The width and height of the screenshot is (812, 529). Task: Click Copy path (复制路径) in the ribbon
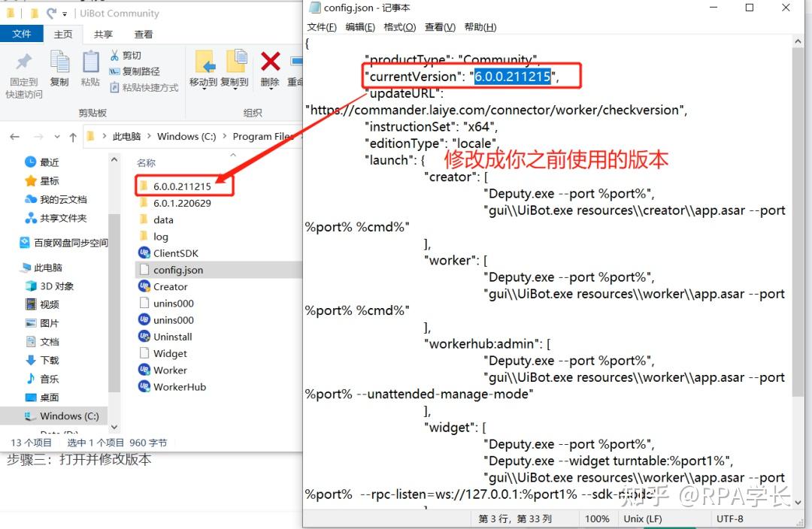click(135, 71)
